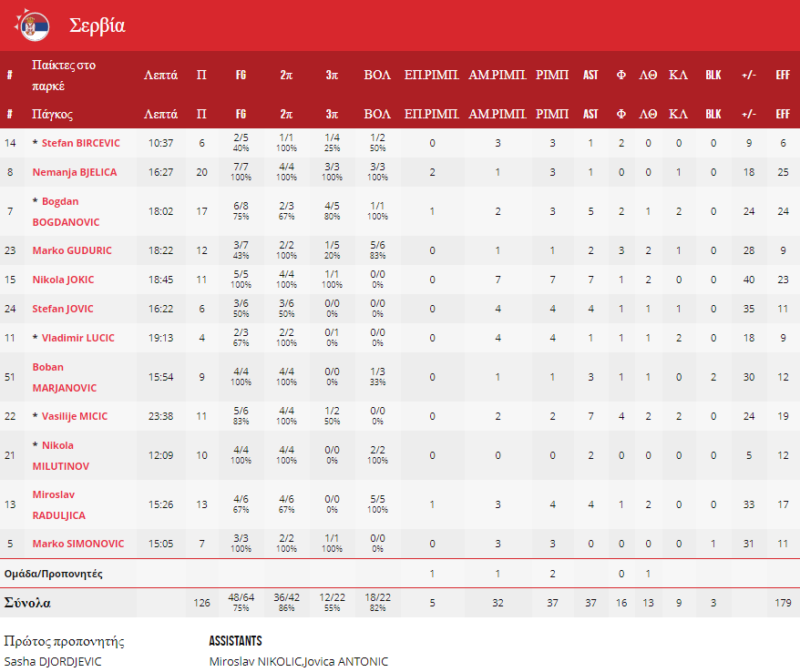800x672 pixels.
Task: Select Vladimir LUCIC player name
Action: (76, 338)
